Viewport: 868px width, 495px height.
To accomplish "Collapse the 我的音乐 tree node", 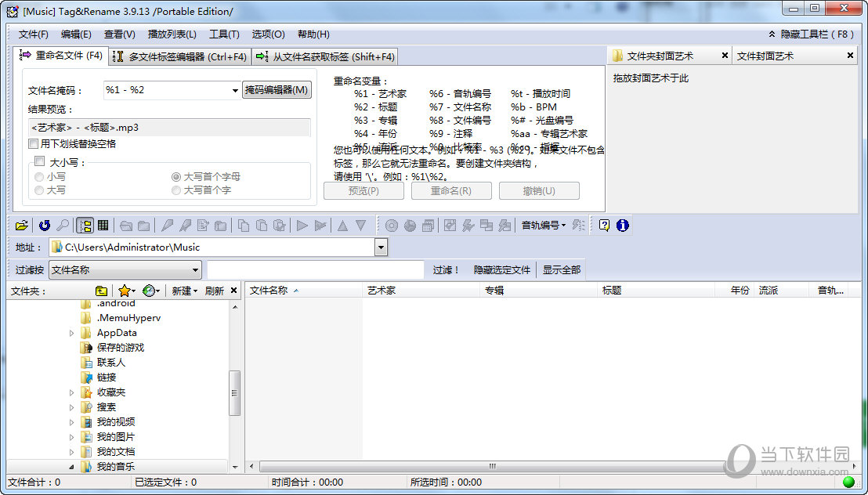I will coord(71,467).
